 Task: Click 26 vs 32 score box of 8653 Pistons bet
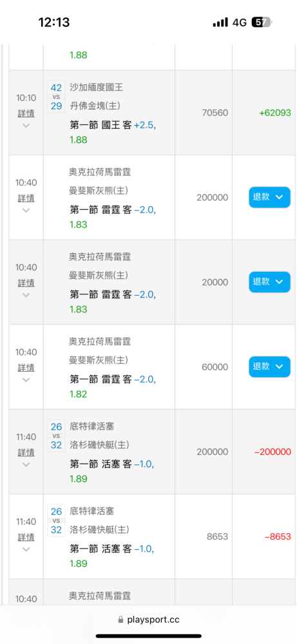[56, 520]
